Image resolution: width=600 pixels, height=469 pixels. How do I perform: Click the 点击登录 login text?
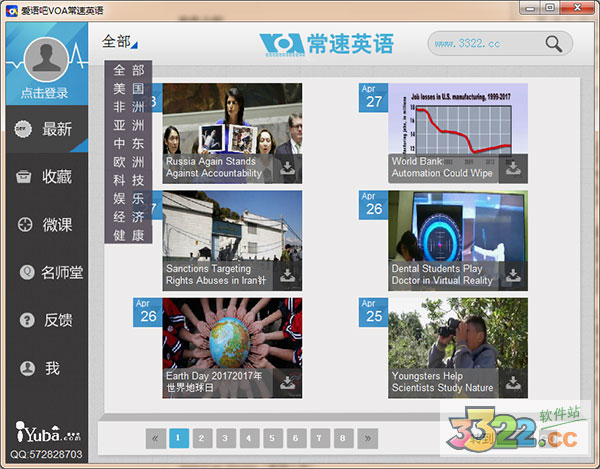pyautogui.click(x=44, y=93)
